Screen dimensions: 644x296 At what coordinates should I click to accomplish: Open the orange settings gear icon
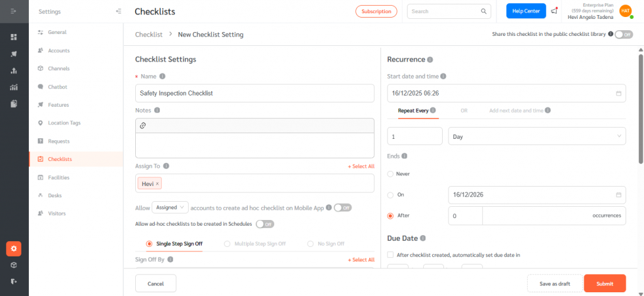click(x=14, y=249)
